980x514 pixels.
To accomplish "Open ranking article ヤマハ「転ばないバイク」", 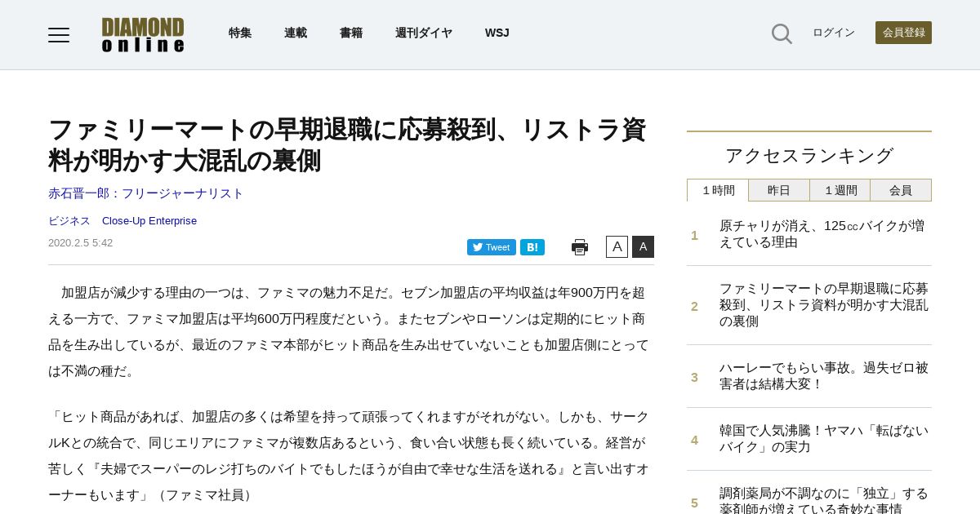I will (824, 439).
